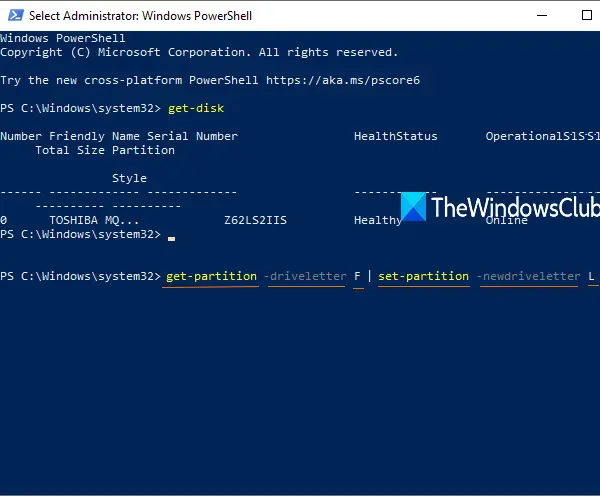Click the 'Serial Number' column header
This screenshot has width=600, height=496.
[x=192, y=136]
